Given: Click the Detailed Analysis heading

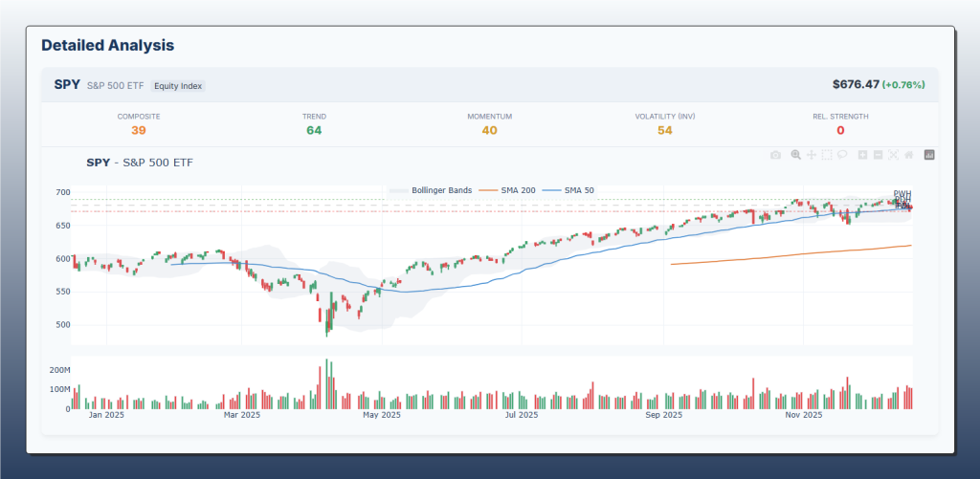Looking at the screenshot, I should (x=107, y=45).
